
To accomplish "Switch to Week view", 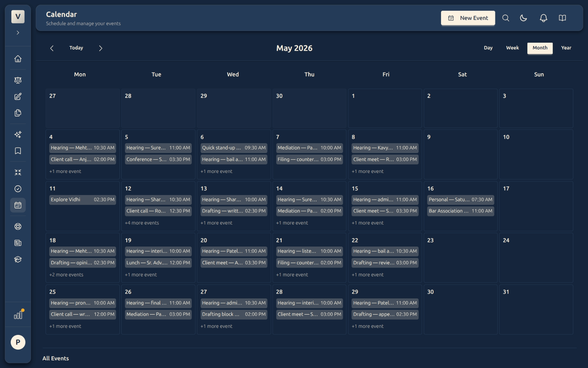I will coord(512,48).
